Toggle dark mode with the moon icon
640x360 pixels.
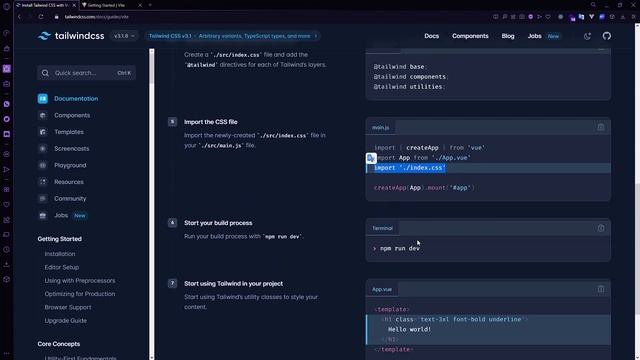tap(587, 36)
